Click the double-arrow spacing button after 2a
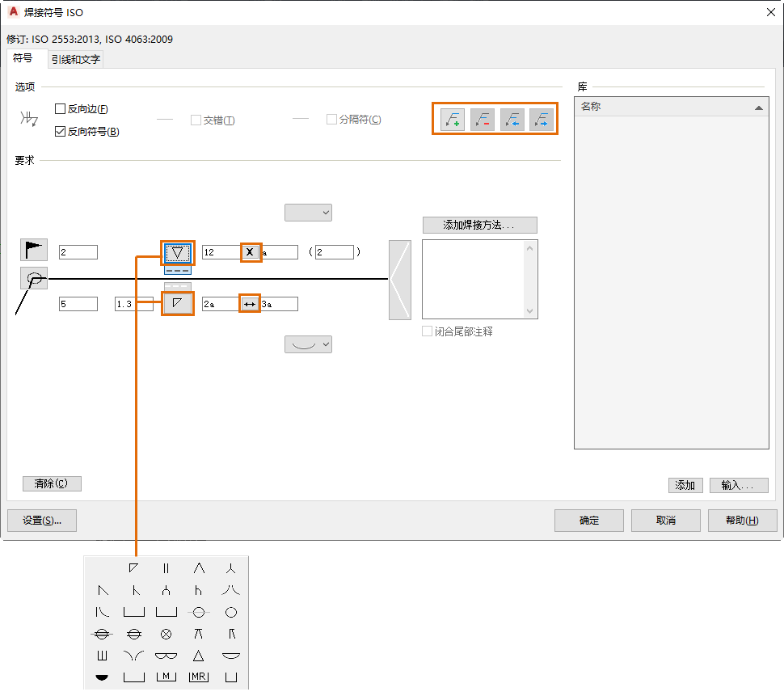Screen dimensions: 784x696 (x=250, y=304)
